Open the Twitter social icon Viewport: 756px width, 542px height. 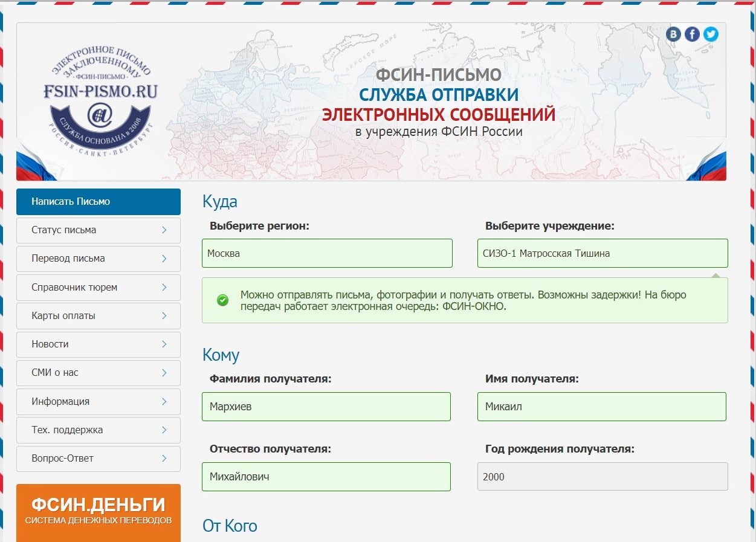[711, 34]
